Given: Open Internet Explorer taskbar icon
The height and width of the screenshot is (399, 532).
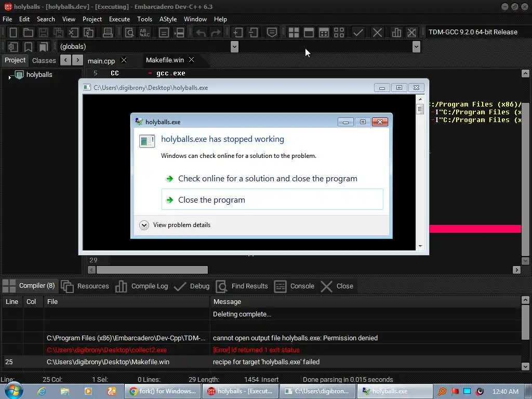Looking at the screenshot, I should [x=42, y=391].
